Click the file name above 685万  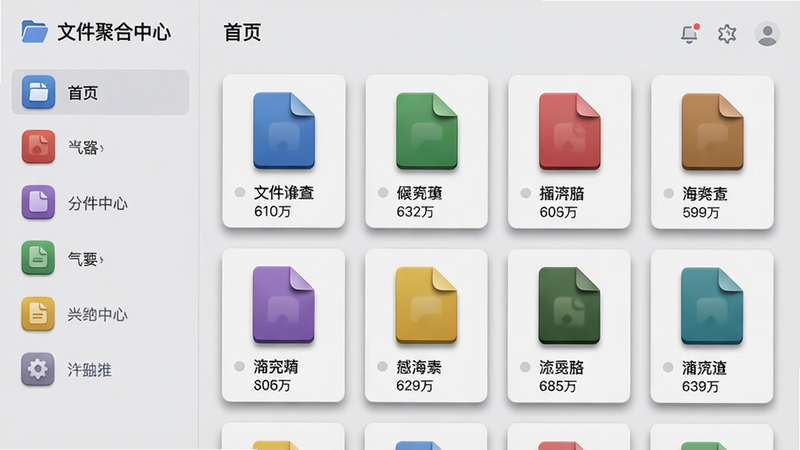point(562,367)
